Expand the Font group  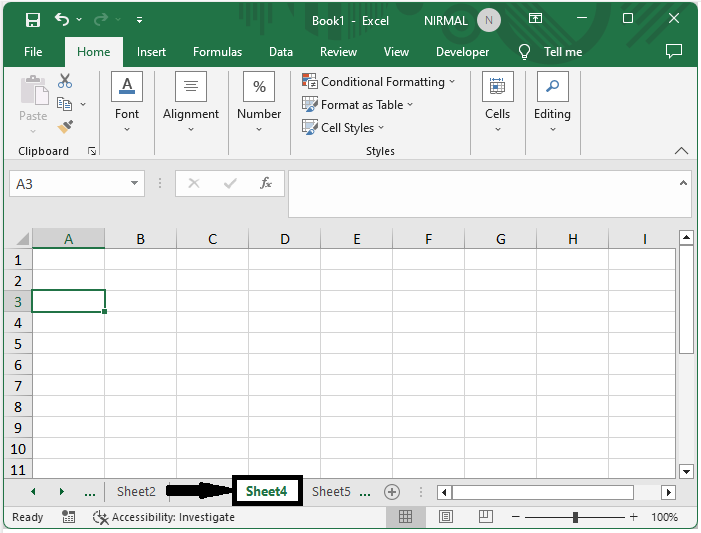tap(127, 102)
